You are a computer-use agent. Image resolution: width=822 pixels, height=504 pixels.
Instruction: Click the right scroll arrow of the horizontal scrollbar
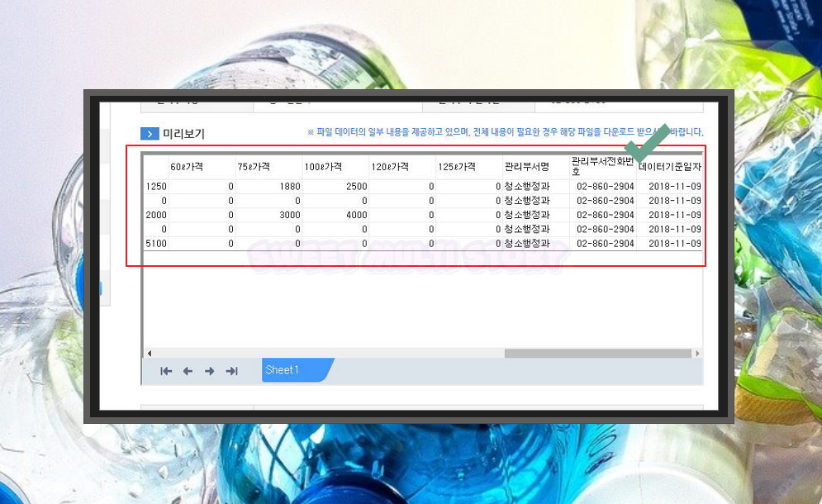point(697,354)
